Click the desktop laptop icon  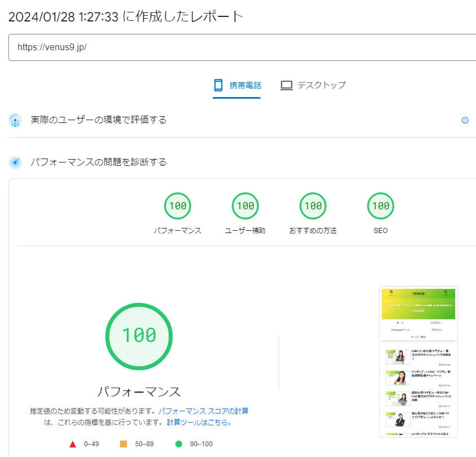pos(287,85)
